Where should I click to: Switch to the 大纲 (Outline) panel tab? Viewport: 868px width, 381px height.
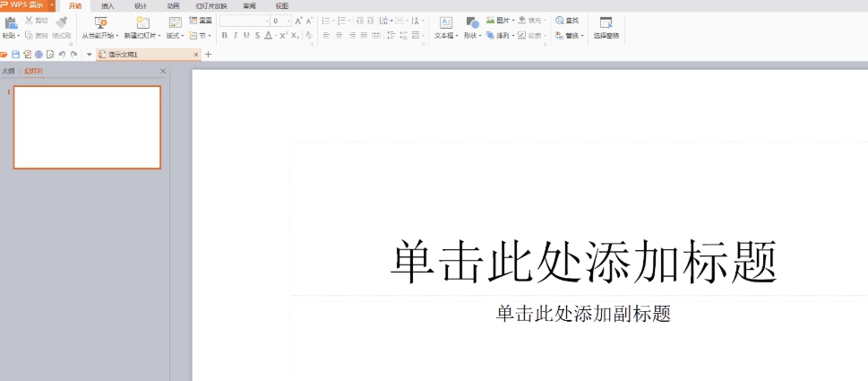(x=8, y=71)
